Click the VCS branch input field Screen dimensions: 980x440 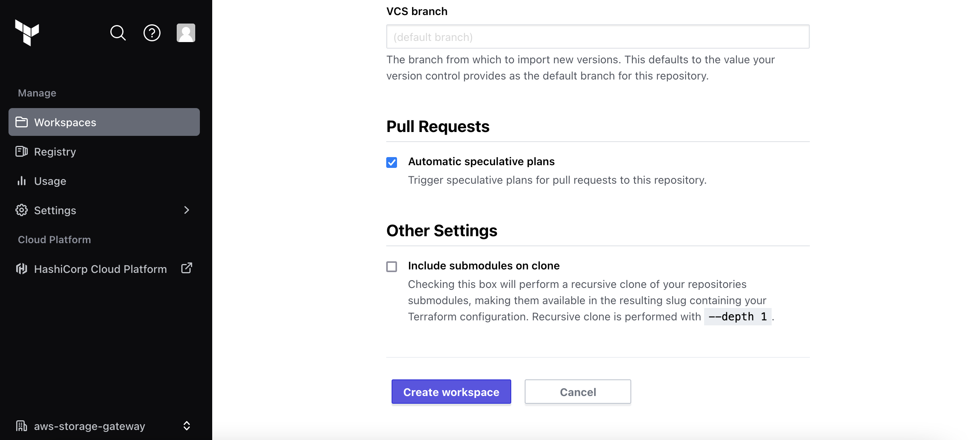(597, 37)
